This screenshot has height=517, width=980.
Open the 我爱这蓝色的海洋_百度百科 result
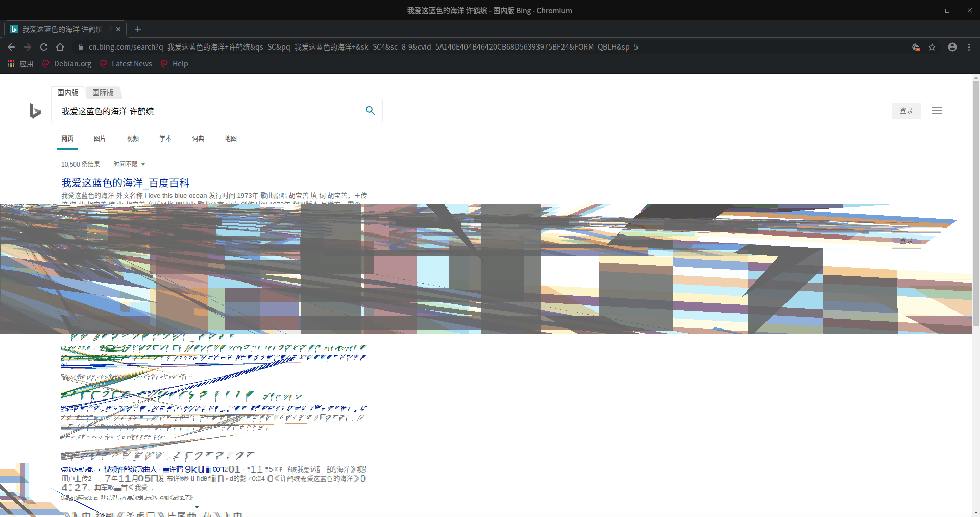click(x=125, y=183)
